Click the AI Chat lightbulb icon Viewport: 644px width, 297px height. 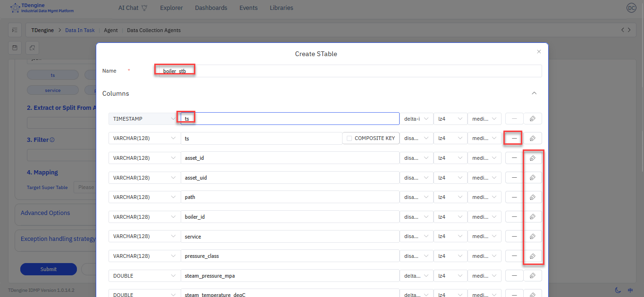pyautogui.click(x=144, y=8)
